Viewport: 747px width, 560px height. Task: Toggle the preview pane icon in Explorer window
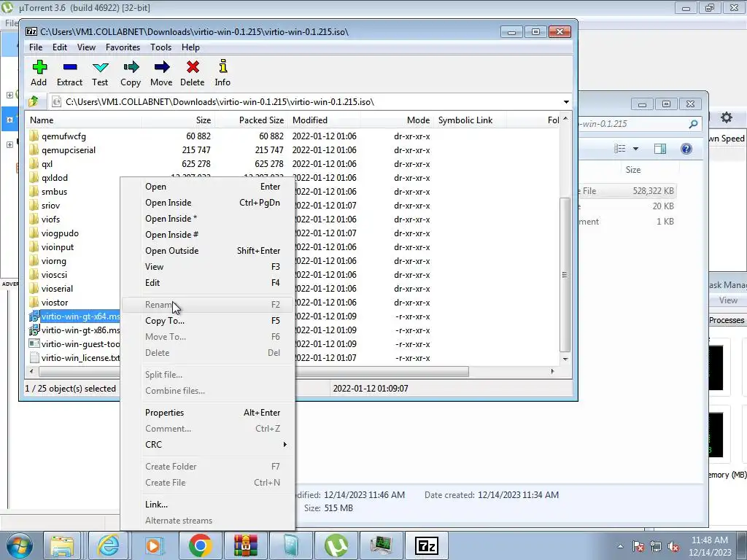pyautogui.click(x=659, y=149)
